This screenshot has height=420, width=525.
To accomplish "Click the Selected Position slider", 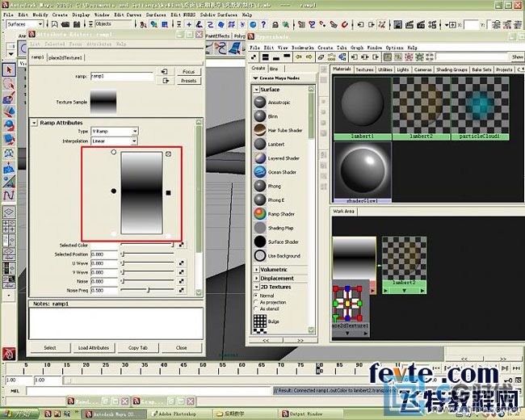I will click(147, 254).
